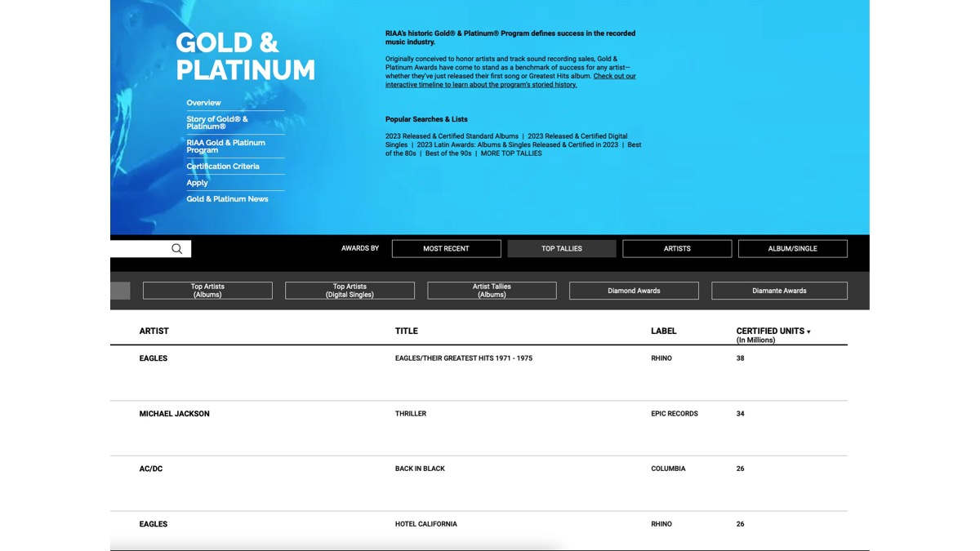This screenshot has width=980, height=551.
Task: Select AC/DC artist name
Action: pos(151,469)
